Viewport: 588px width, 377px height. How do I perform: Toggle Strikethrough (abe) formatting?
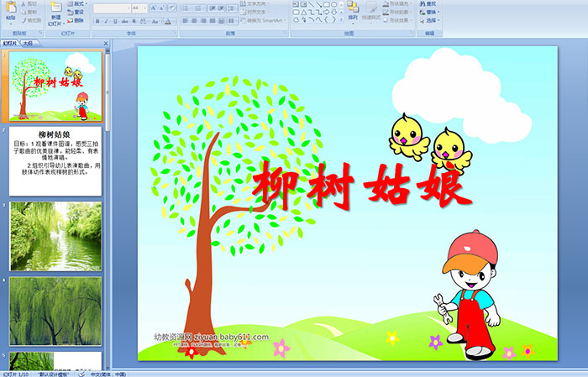[124, 21]
